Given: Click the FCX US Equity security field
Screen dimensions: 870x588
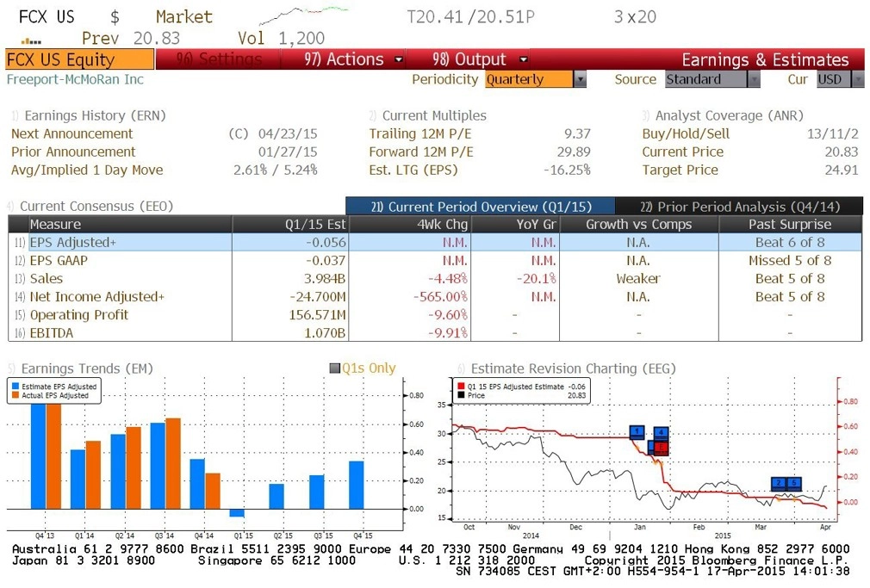Looking at the screenshot, I should (x=80, y=59).
